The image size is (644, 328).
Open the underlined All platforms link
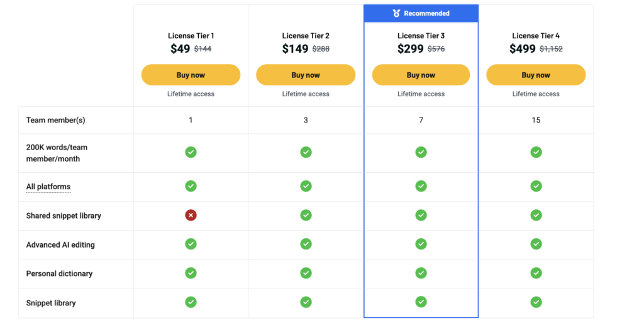(48, 187)
